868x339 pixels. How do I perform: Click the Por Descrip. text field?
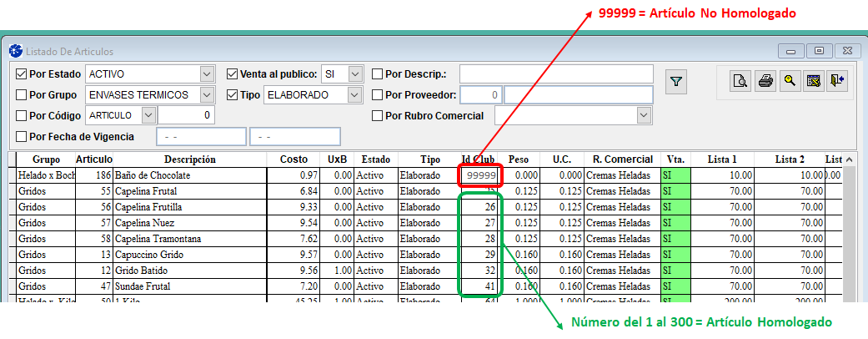[555, 73]
